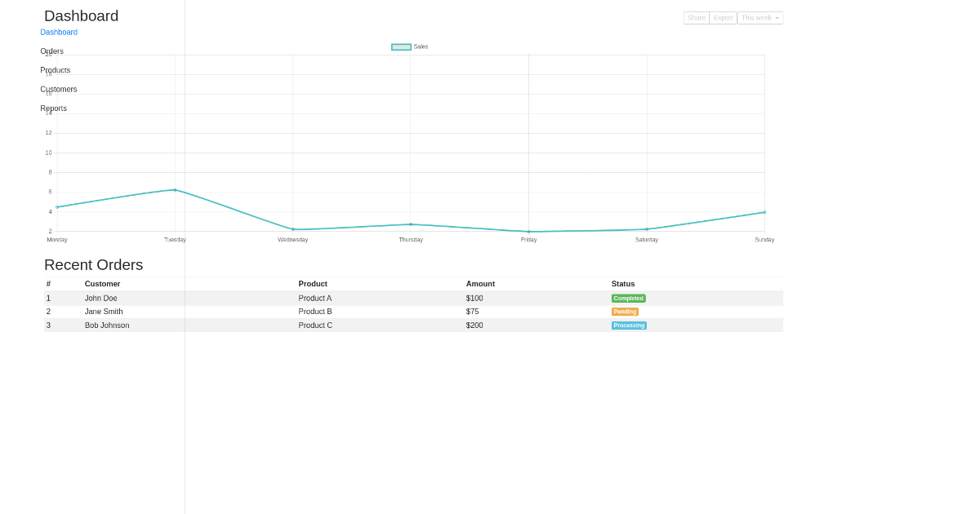Screen dimensions: 980x514
Task: Open Reports from the sidebar
Action: tap(54, 109)
